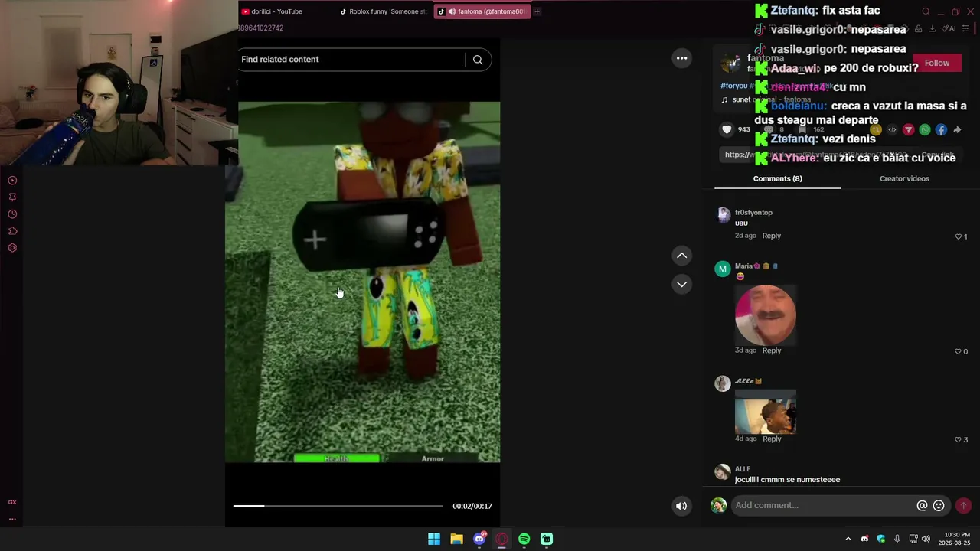Viewport: 980px width, 551px height.
Task: Open File Explorer from the taskbar
Action: (x=456, y=539)
